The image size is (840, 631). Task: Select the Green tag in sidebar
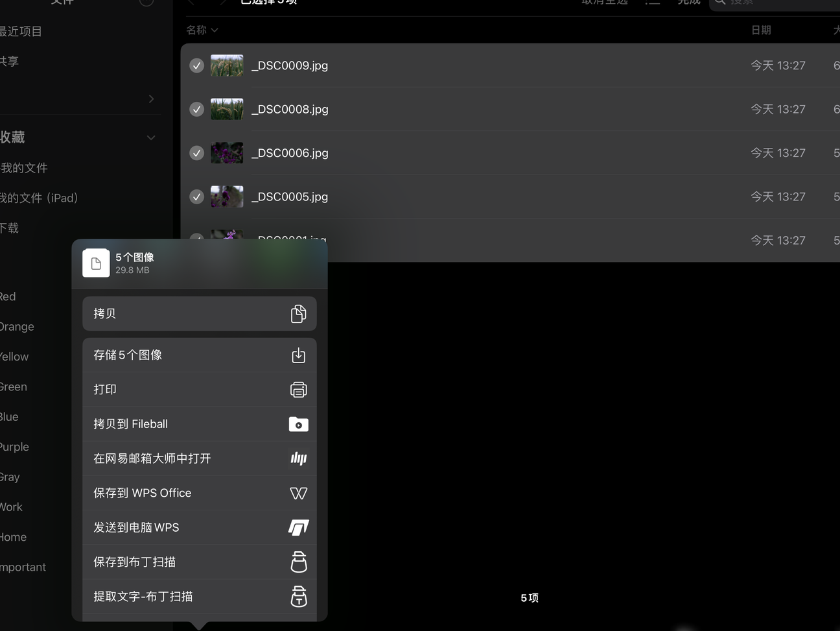click(14, 387)
